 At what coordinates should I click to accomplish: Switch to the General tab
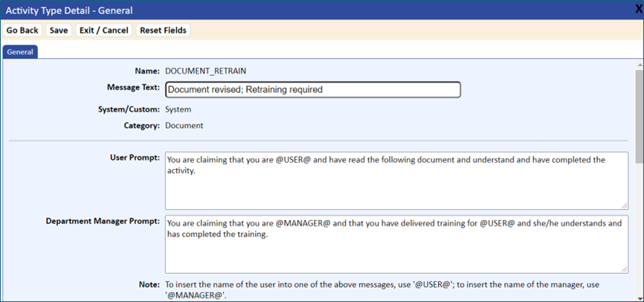pos(20,52)
